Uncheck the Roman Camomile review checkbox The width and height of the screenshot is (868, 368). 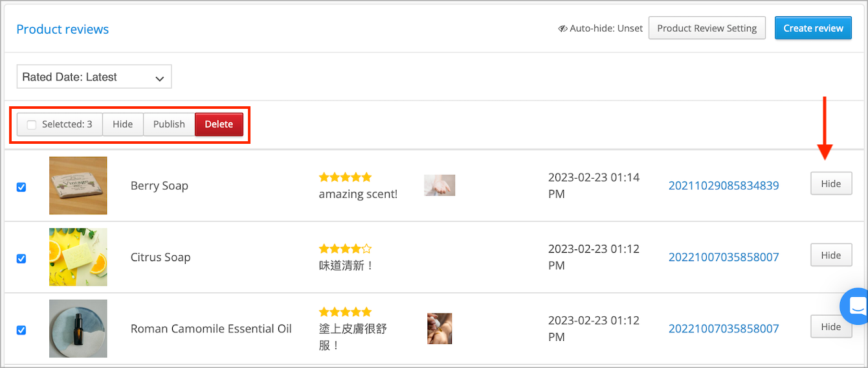[x=21, y=330]
